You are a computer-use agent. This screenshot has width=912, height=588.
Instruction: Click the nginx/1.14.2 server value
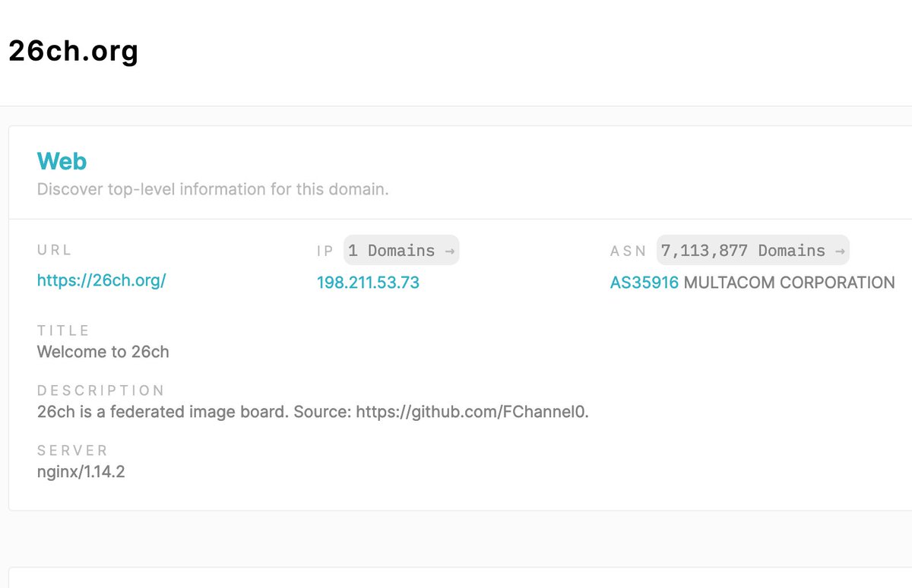tap(81, 472)
